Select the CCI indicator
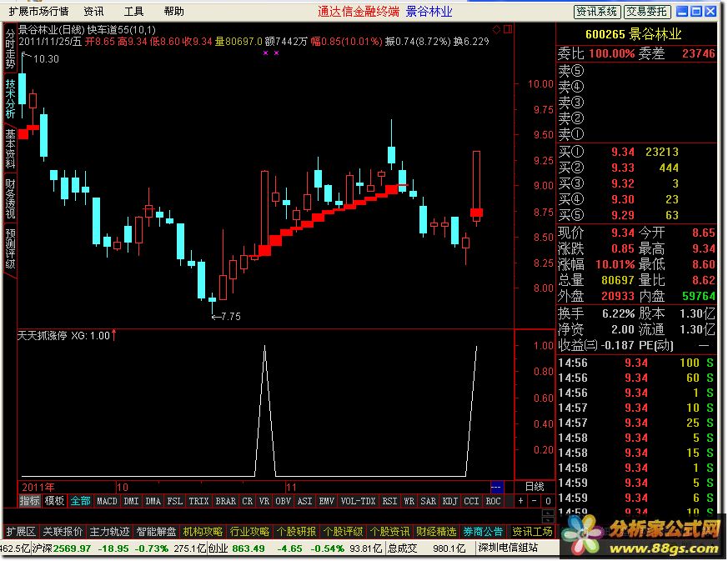The image size is (728, 561). click(472, 501)
